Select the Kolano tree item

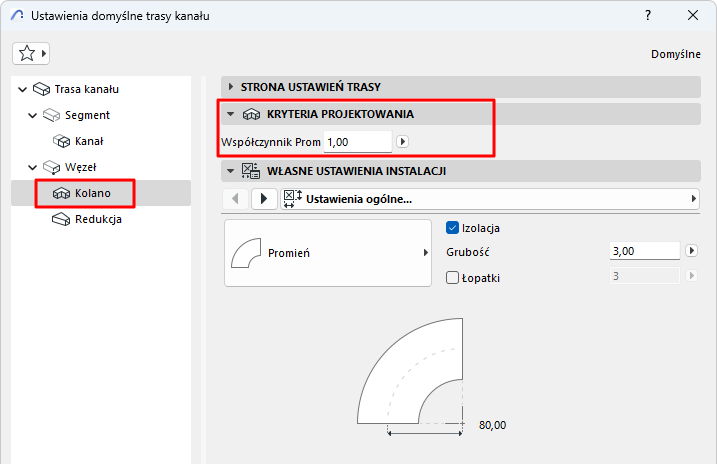[93, 193]
